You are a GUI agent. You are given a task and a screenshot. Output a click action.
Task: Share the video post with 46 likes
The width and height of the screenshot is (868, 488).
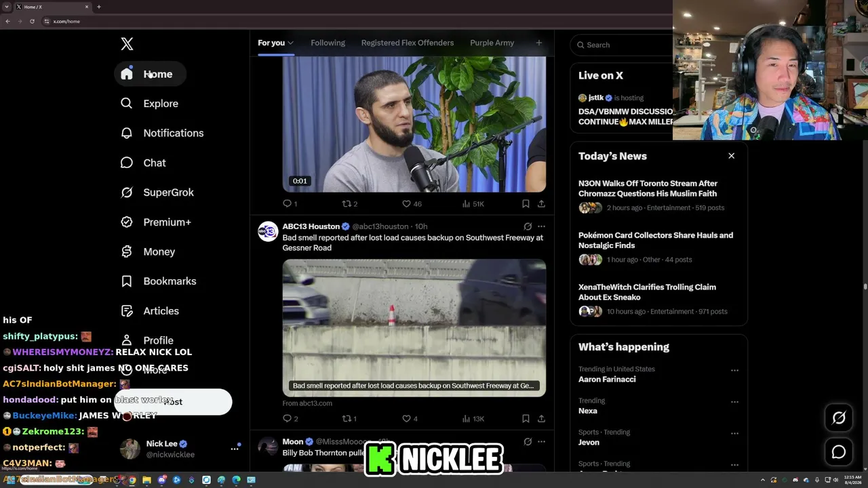point(541,203)
